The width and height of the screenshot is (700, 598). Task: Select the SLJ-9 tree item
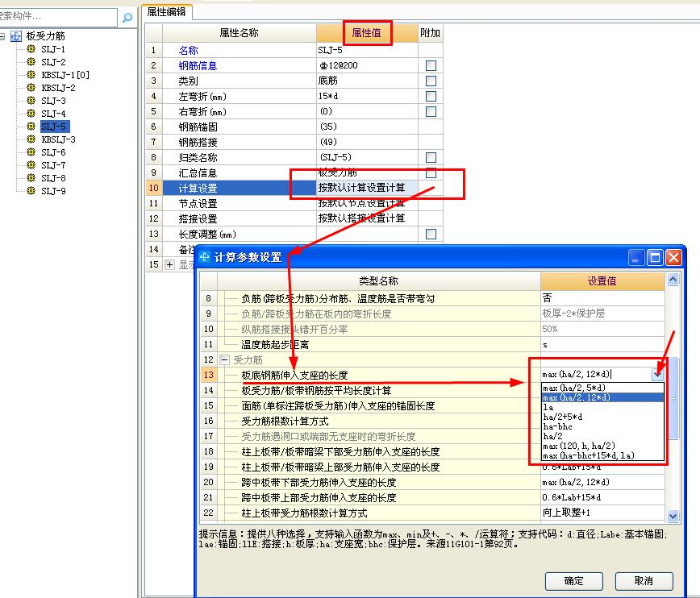point(53,191)
